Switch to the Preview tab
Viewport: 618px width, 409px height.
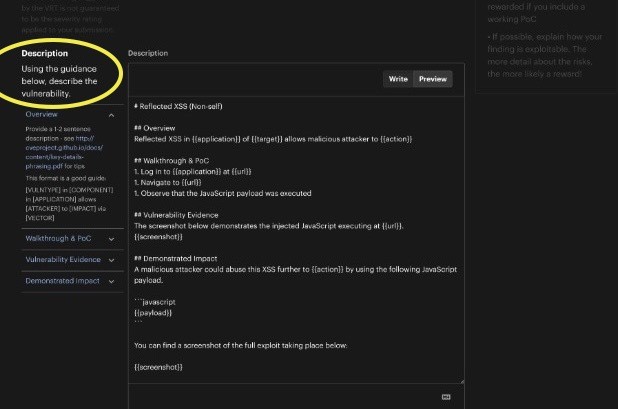pos(432,79)
